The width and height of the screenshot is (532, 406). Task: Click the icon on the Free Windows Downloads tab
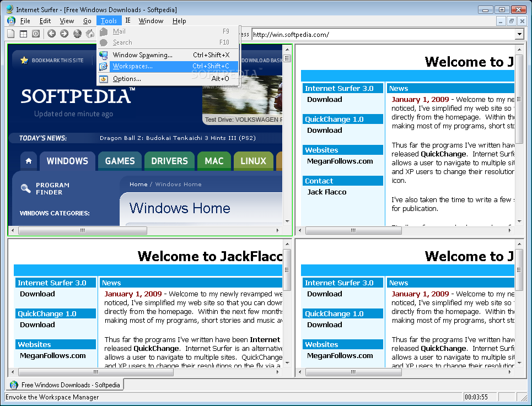(14, 385)
